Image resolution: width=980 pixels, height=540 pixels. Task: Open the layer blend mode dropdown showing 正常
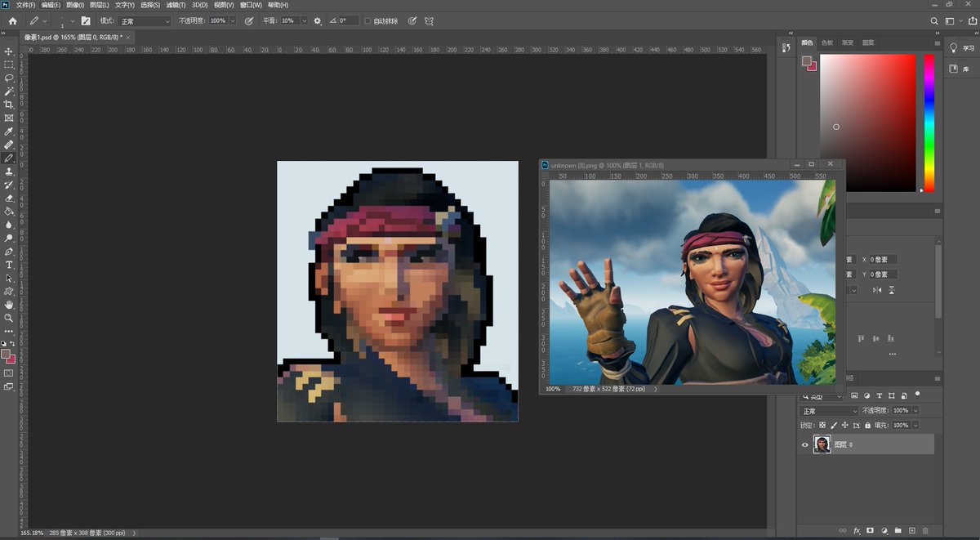(x=828, y=410)
